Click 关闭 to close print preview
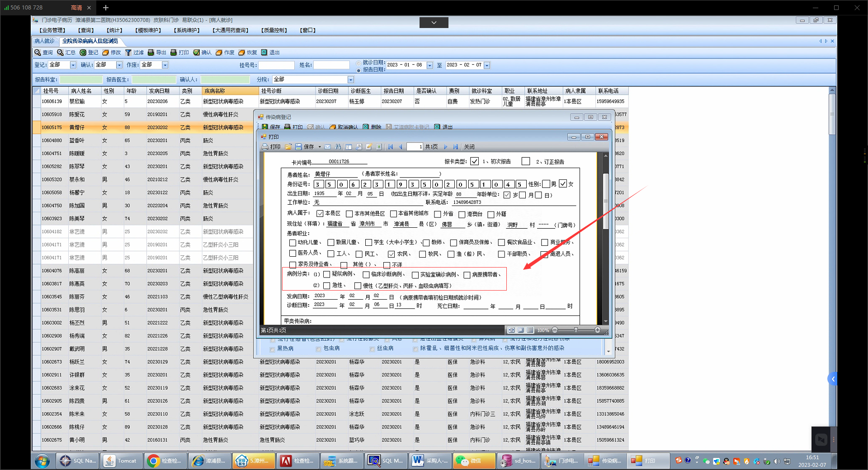This screenshot has height=470, width=868. (469, 147)
